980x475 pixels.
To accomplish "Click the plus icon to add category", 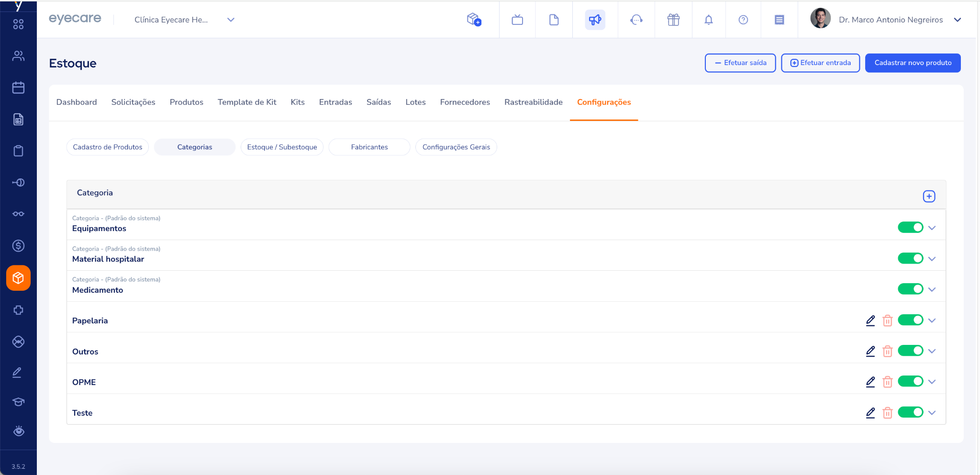I will 929,197.
